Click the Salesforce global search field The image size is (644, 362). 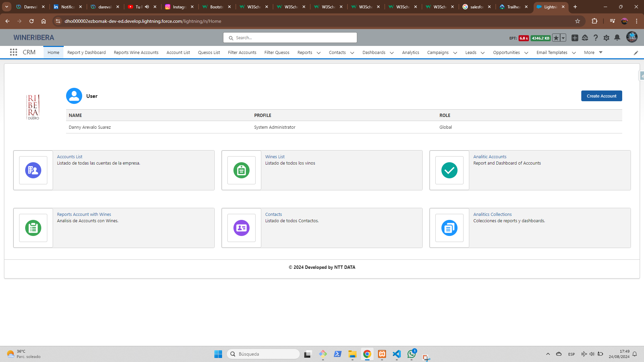pos(290,38)
